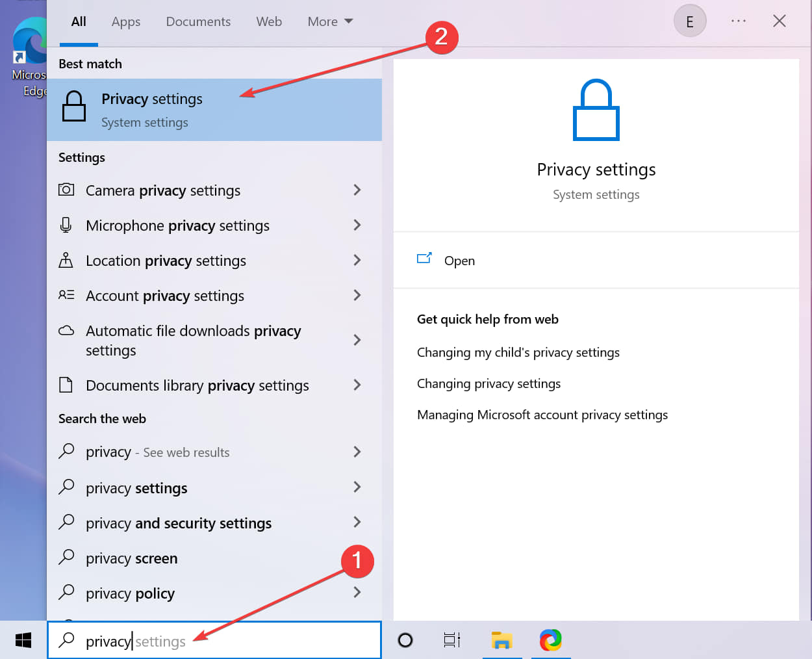The image size is (812, 659).
Task: Select the Location privacy settings map pin icon
Action: click(66, 260)
